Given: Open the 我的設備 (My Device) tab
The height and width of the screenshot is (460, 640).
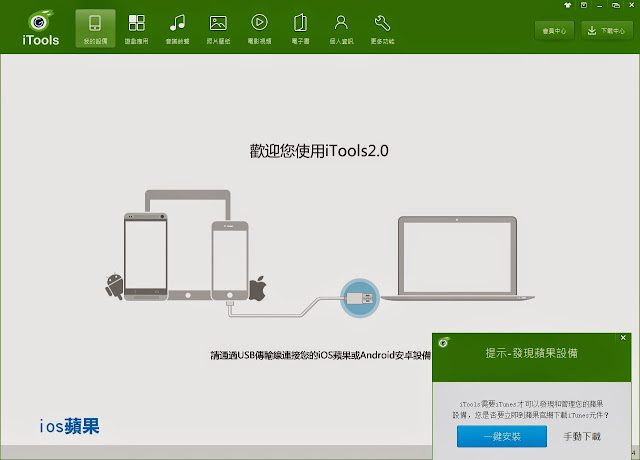Looking at the screenshot, I should [95, 29].
